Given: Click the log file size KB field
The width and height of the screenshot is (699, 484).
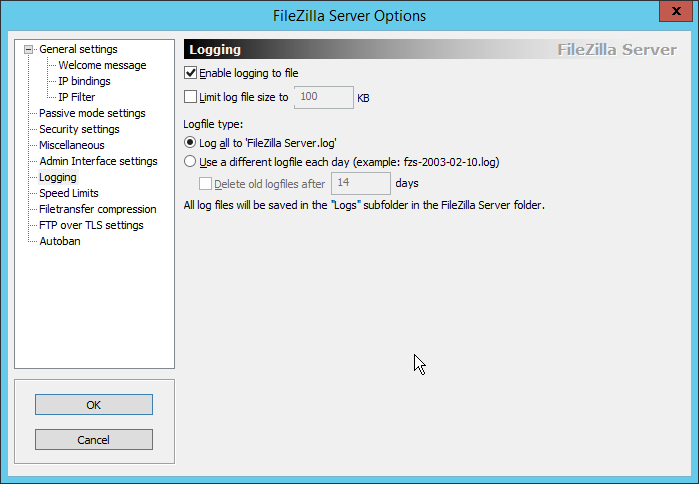Looking at the screenshot, I should pos(324,97).
